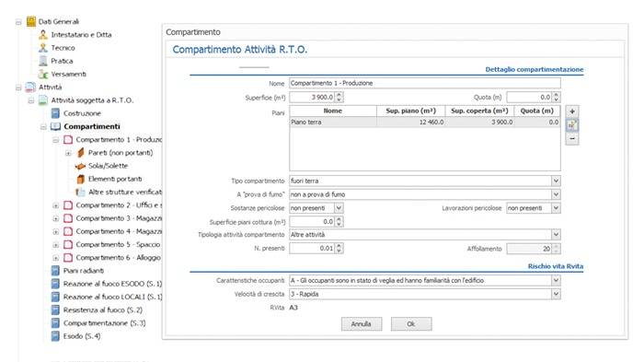Click the Costruzione icon
The height and width of the screenshot is (362, 644).
click(55, 113)
